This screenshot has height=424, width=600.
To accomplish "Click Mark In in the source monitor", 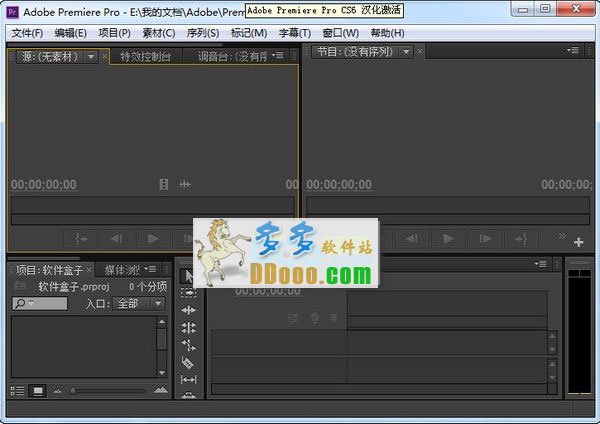I will (x=81, y=239).
